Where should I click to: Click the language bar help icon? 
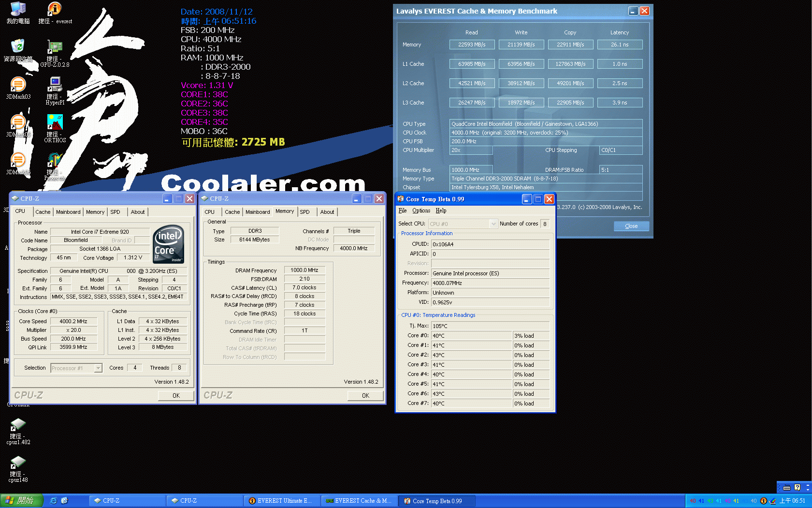[797, 487]
